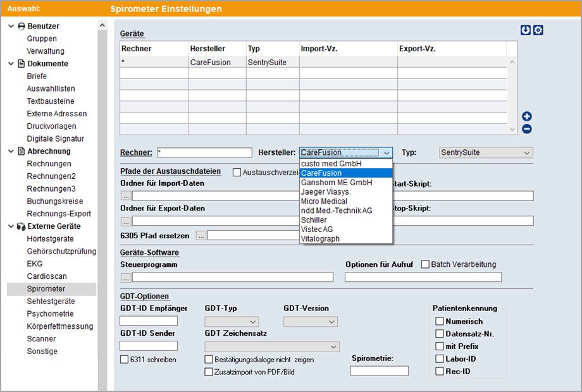Image resolution: width=582 pixels, height=392 pixels.
Task: Enable the Batch Verarbeitung checkbox
Action: pos(426,264)
